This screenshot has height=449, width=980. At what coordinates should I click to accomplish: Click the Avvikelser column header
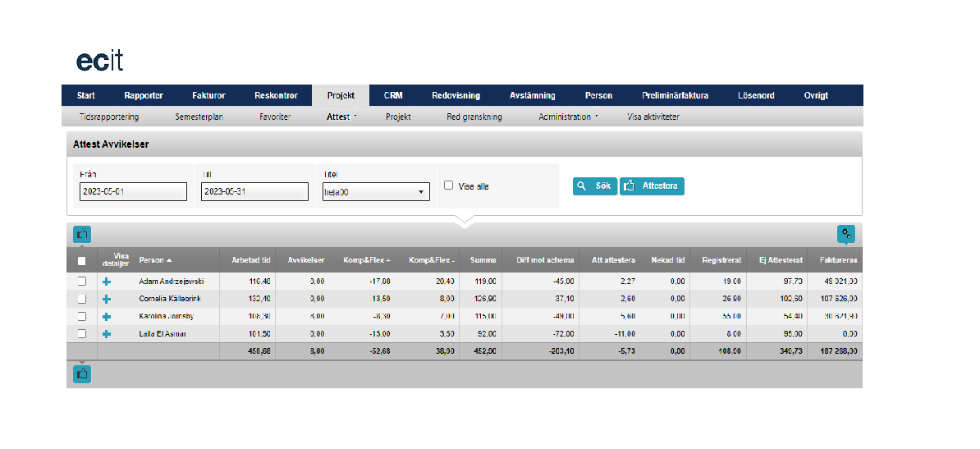click(x=306, y=260)
